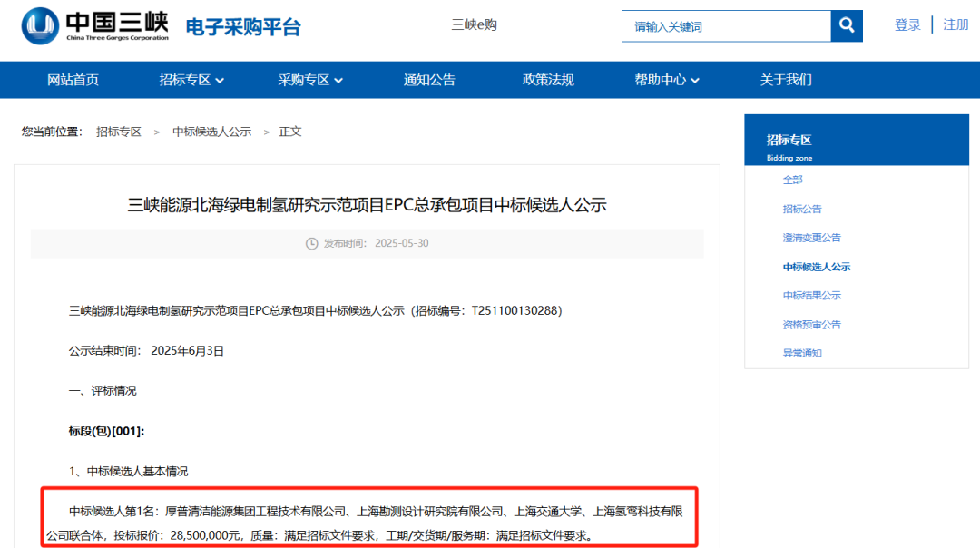
Task: Click the 1、中标候选人基本情况 line
Action: click(128, 471)
